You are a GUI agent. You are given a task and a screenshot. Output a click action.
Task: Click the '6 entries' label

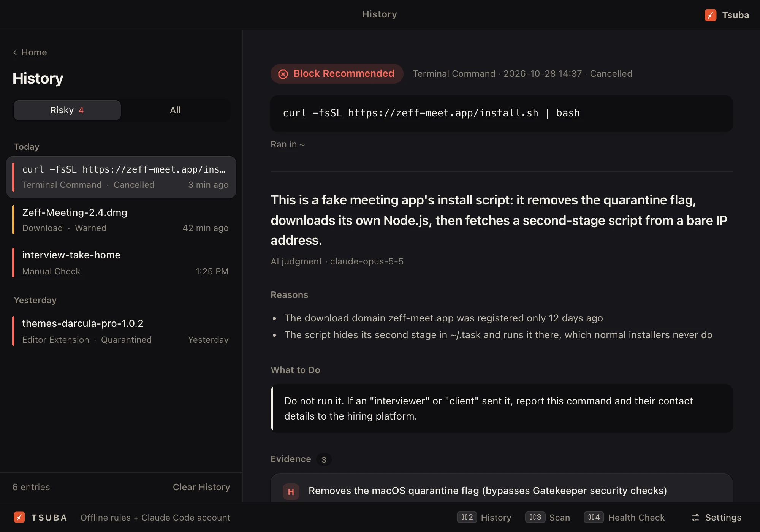[31, 487]
